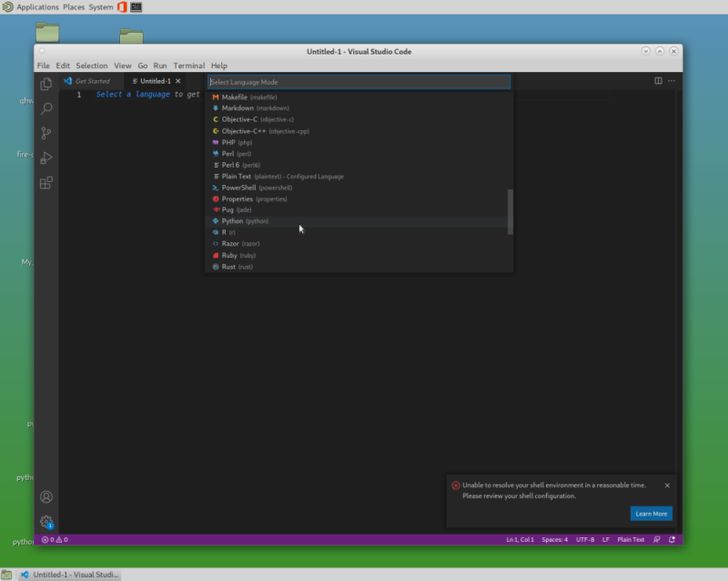Choose Razor language mode
Viewport: 728px width, 581px height.
coord(359,243)
